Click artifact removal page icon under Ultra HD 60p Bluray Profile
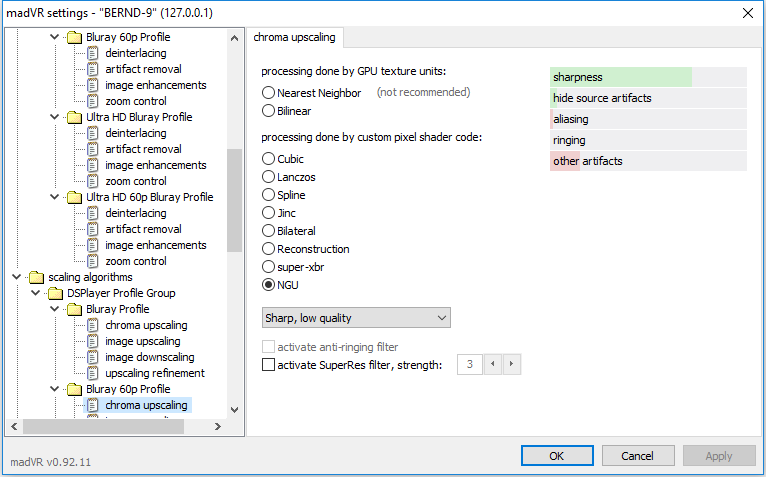The width and height of the screenshot is (766, 477). click(93, 229)
